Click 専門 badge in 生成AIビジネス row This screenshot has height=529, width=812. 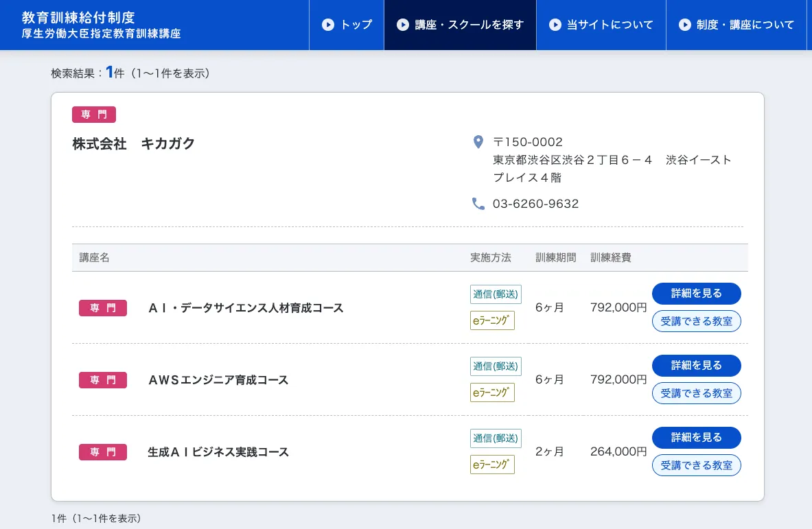pyautogui.click(x=102, y=452)
